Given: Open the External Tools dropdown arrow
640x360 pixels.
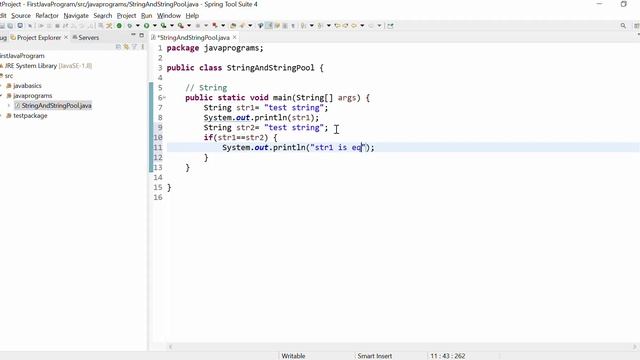Looking at the screenshot, I should (189, 26).
